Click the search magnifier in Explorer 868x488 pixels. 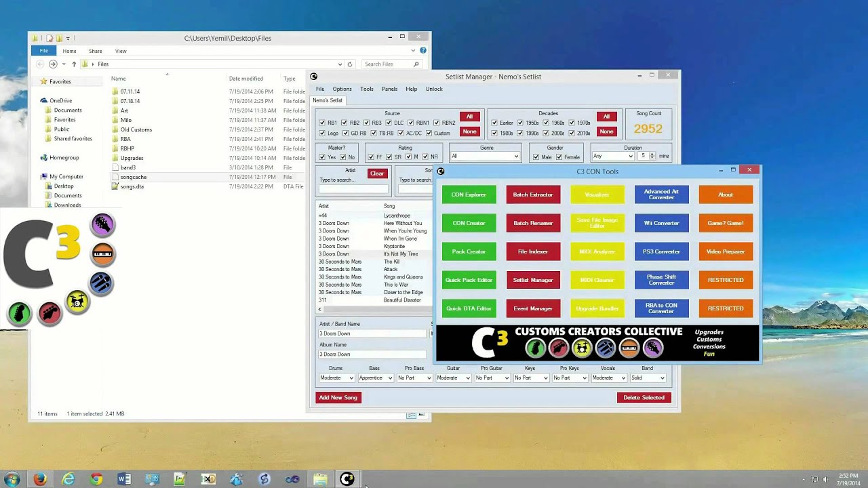point(418,64)
